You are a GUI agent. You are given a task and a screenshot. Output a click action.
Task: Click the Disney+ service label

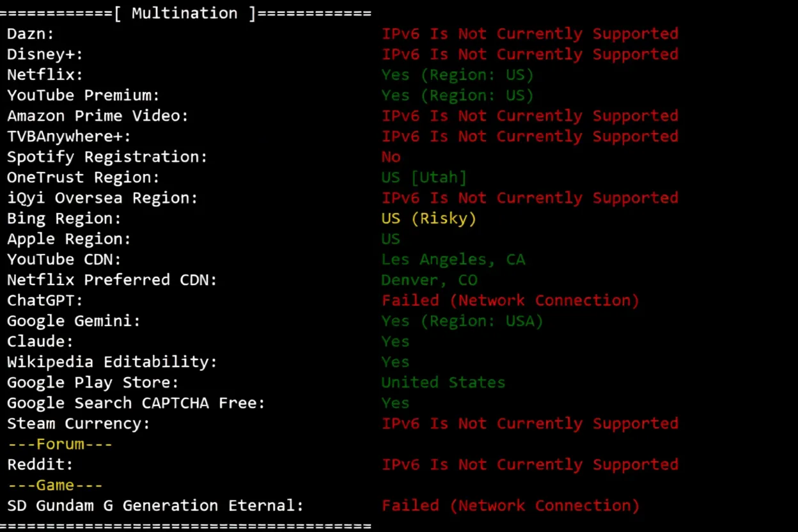[x=45, y=54]
